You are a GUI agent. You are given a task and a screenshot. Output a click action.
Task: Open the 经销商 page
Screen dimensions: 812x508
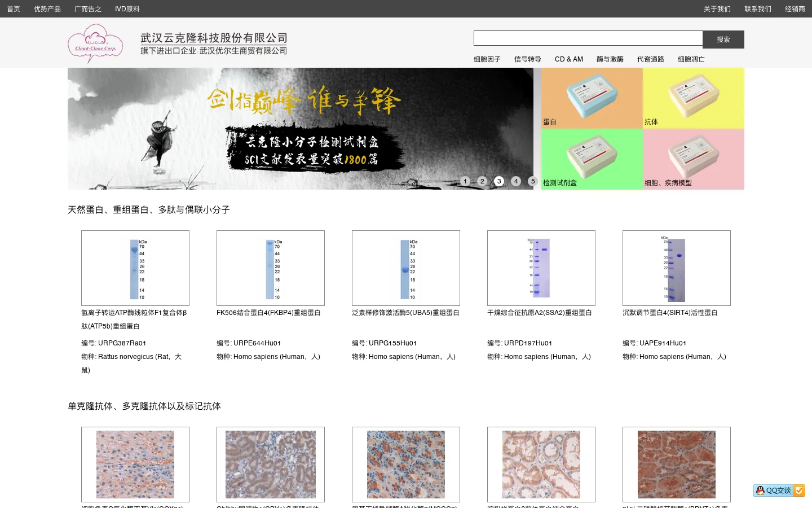pyautogui.click(x=795, y=9)
